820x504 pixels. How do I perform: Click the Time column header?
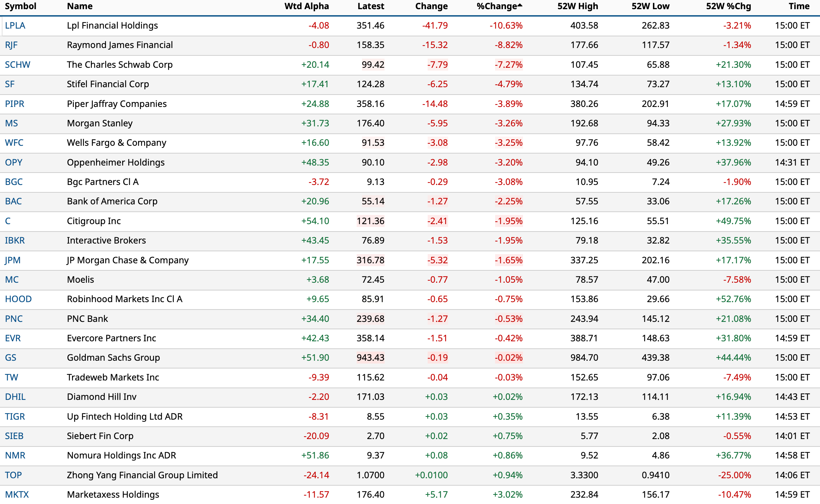[799, 6]
